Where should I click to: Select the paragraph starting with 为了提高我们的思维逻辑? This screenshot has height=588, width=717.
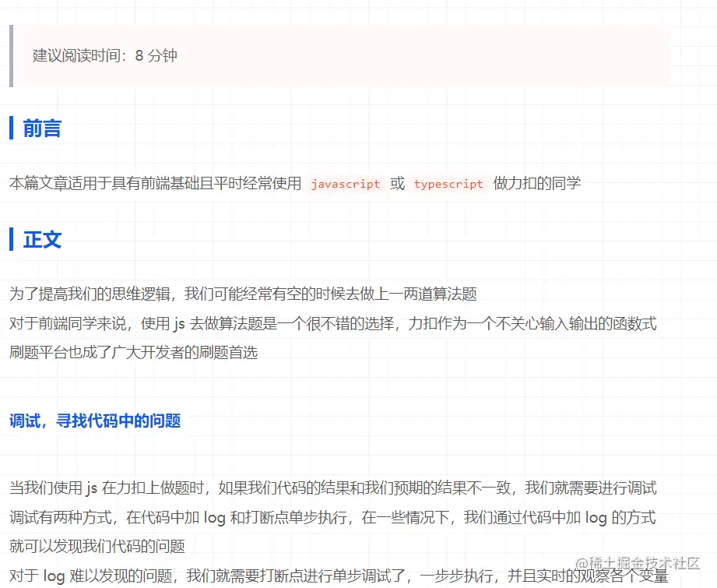234,294
